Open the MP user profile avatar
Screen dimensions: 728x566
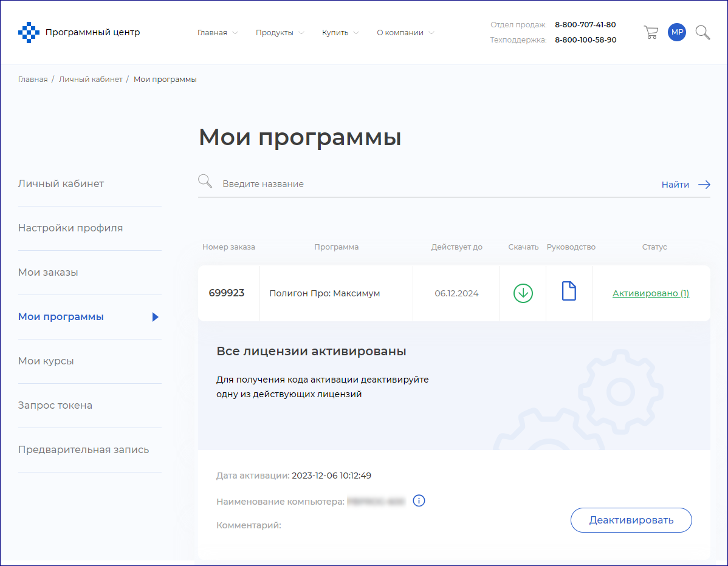(677, 33)
